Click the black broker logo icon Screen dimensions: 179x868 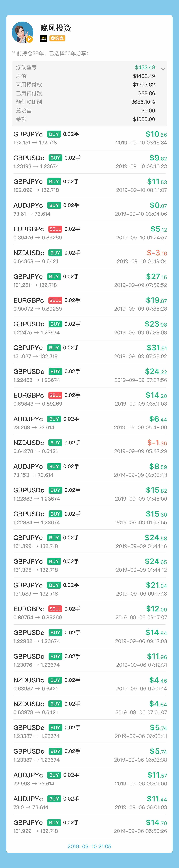tap(44, 38)
